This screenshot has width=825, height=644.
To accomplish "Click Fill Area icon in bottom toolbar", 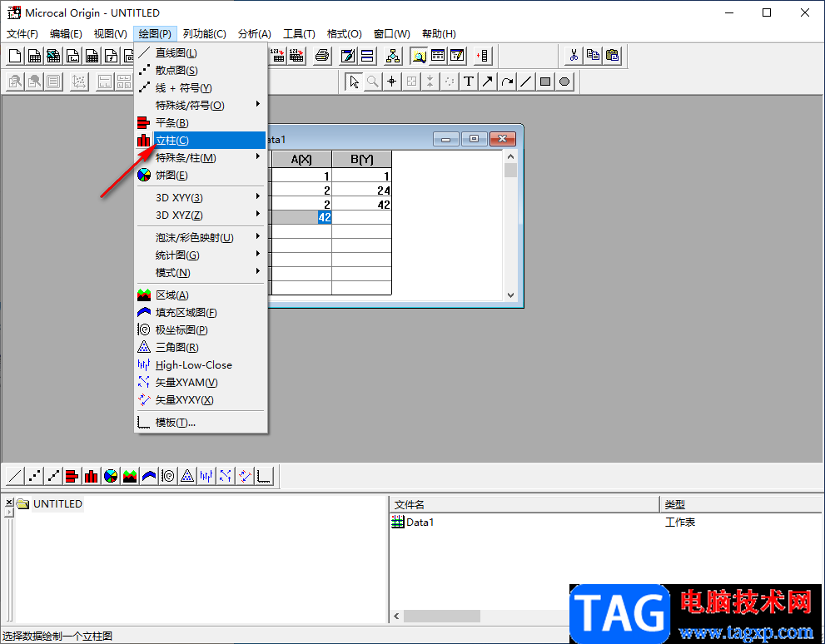I will pos(149,476).
